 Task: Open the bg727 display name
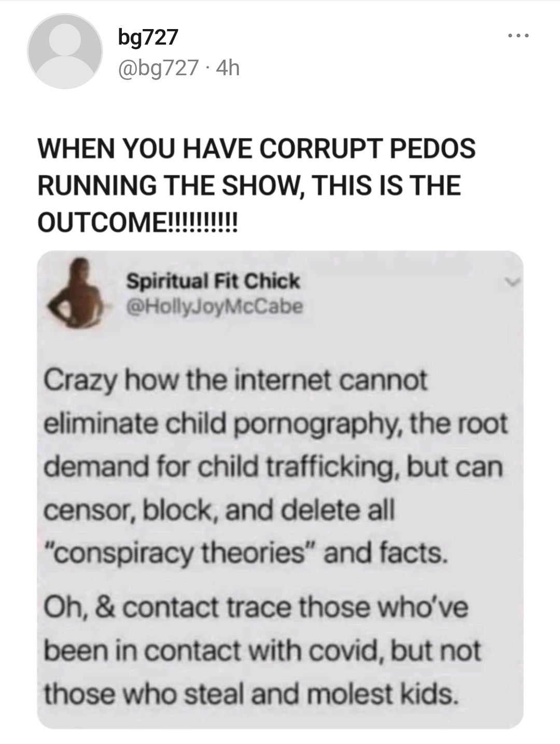[x=148, y=37]
